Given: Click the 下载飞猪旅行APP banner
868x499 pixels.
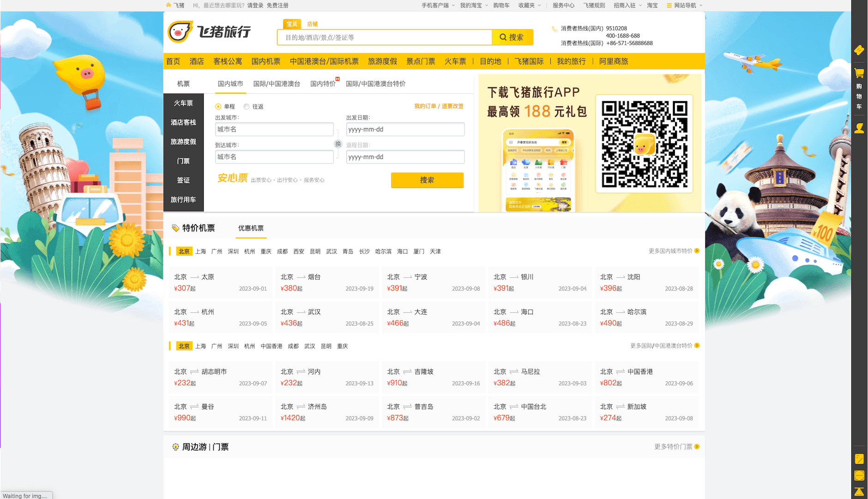Looking at the screenshot, I should pyautogui.click(x=590, y=143).
